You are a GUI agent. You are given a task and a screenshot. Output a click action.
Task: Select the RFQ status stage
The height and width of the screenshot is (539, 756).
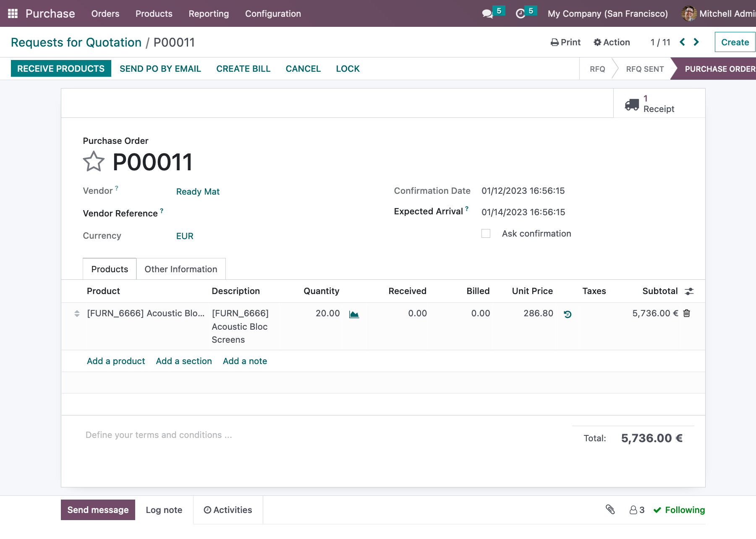[597, 69]
